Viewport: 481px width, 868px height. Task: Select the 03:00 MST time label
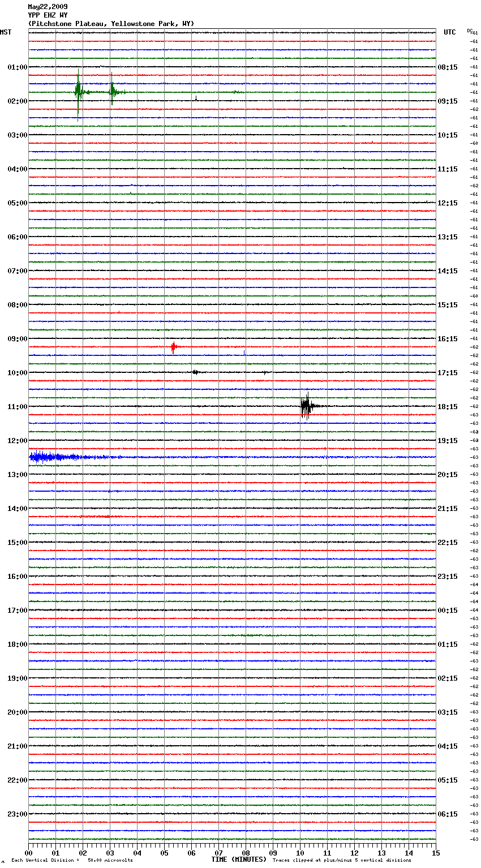click(17, 135)
